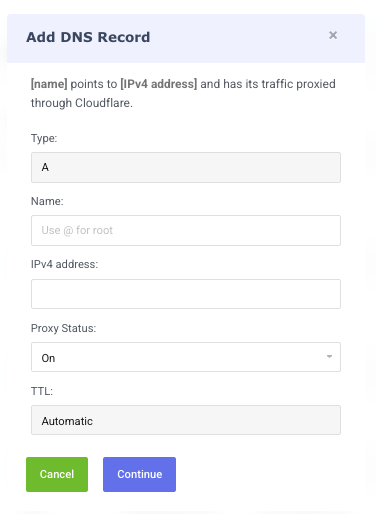Viewport: 376px width, 514px height.
Task: Click the bold [IPv4 address] description text
Action: pyautogui.click(x=159, y=84)
